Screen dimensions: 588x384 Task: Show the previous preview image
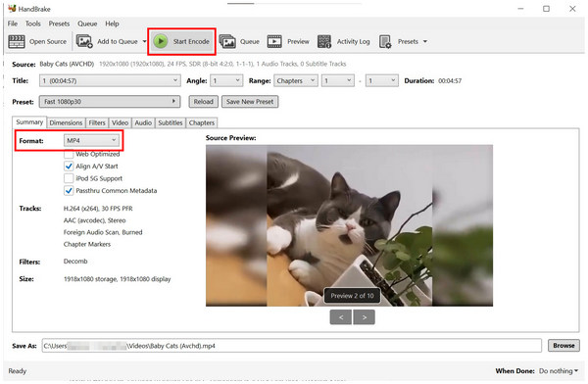point(341,317)
